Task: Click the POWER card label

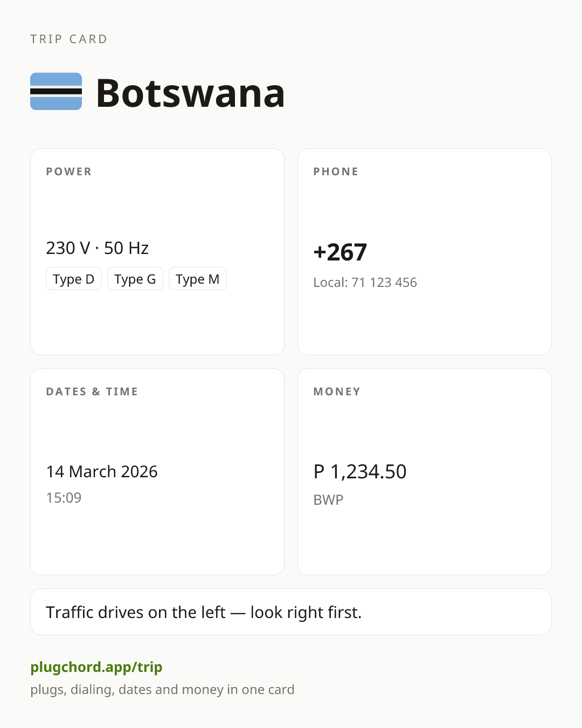Action: [x=69, y=171]
